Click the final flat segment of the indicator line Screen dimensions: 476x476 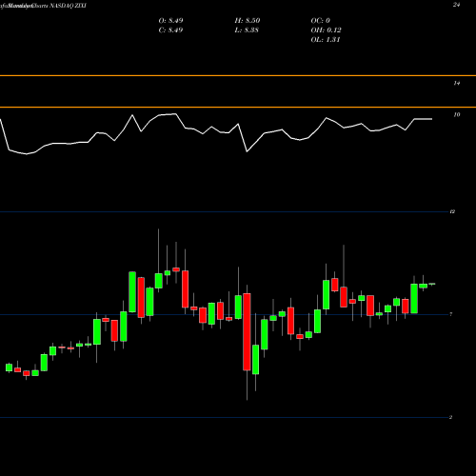point(423,119)
